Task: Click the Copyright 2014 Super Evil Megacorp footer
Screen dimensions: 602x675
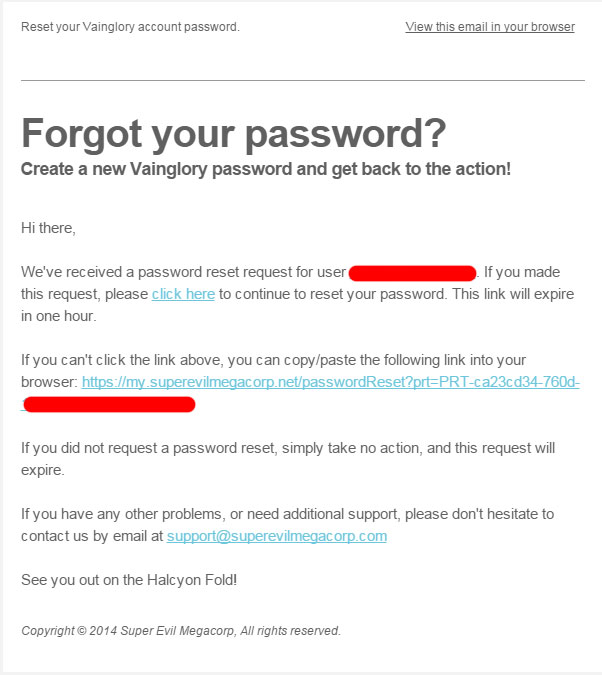Action: (x=181, y=631)
